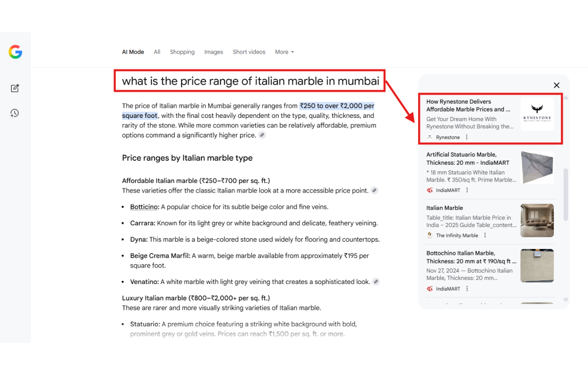This screenshot has height=375, width=588.
Task: Open the Short videos tab
Action: coord(249,52)
